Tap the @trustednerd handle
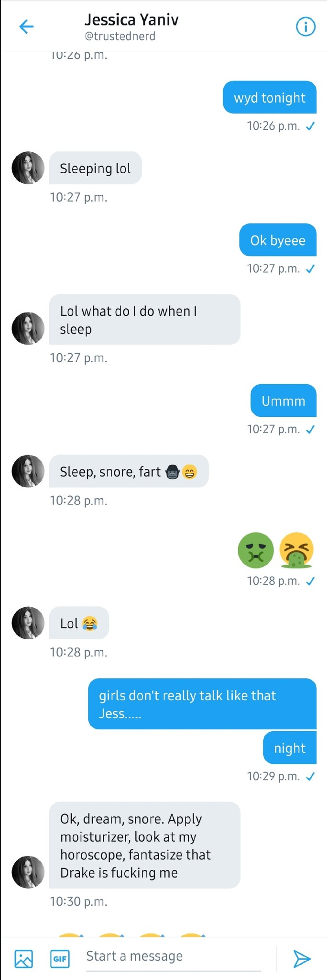The width and height of the screenshot is (327, 980). 120,36
